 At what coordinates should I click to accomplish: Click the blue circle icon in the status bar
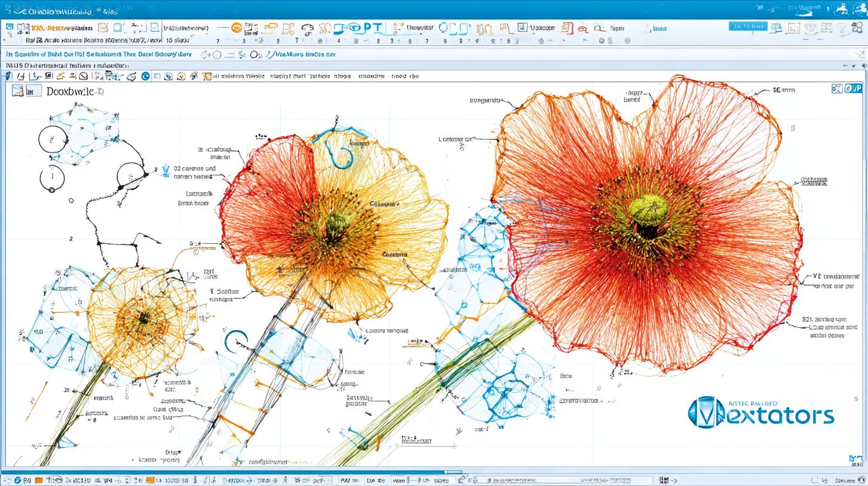(17, 480)
